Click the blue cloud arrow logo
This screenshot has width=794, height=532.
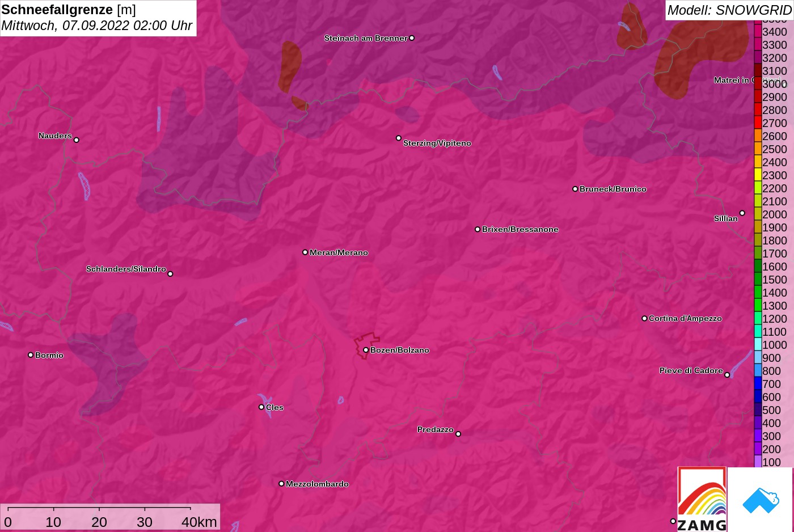coord(761,500)
